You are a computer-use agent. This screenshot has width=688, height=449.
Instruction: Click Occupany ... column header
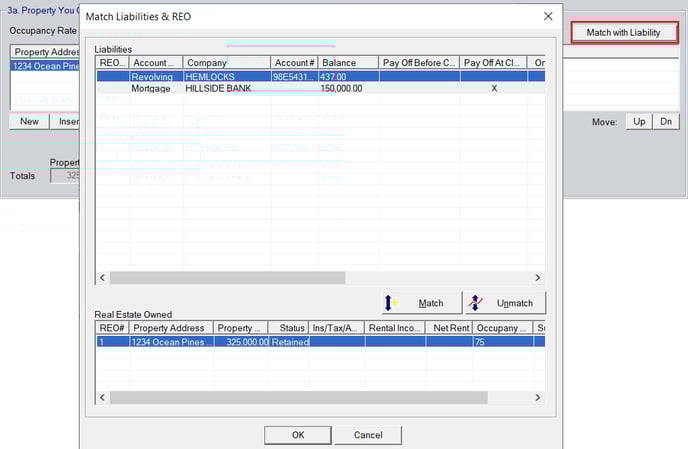click(x=502, y=328)
